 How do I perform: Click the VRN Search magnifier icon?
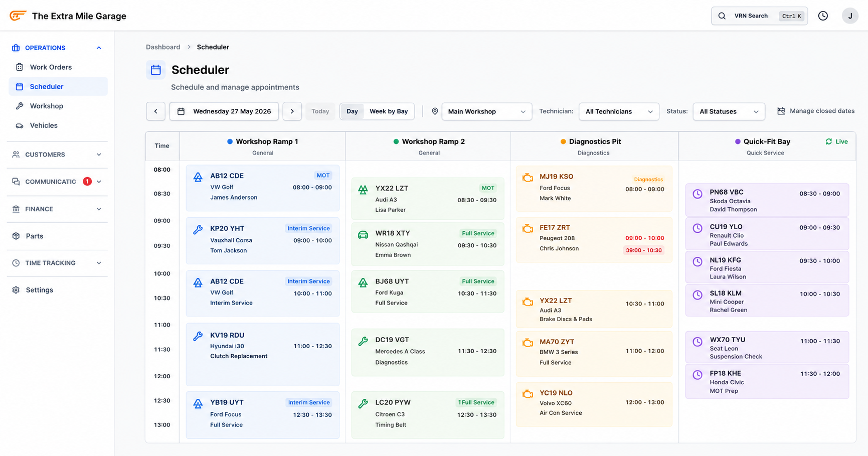click(x=722, y=16)
